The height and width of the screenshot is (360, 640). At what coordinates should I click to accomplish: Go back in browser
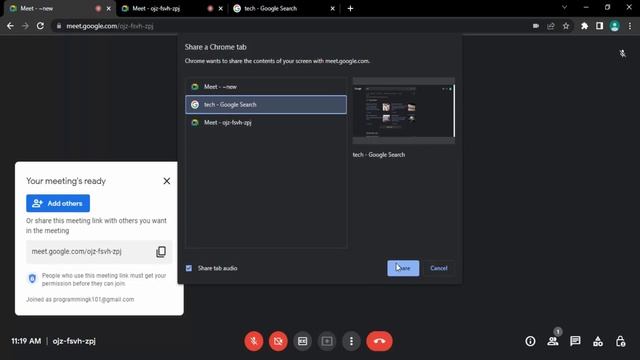click(10, 26)
